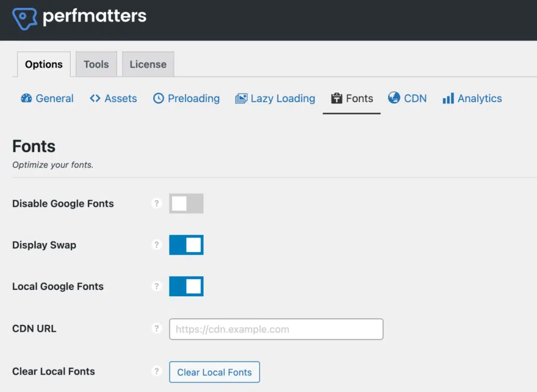Click the CDN URL label

pyautogui.click(x=34, y=329)
